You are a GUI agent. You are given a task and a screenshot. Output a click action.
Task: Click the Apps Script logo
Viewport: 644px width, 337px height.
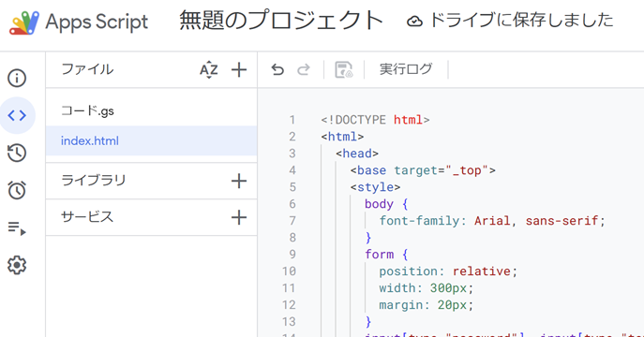(24, 22)
